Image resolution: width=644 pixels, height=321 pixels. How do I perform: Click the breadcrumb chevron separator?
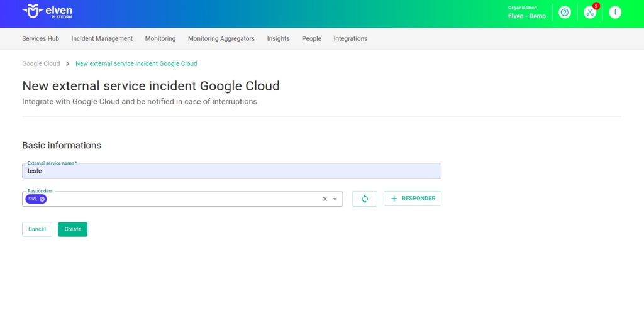pyautogui.click(x=68, y=63)
